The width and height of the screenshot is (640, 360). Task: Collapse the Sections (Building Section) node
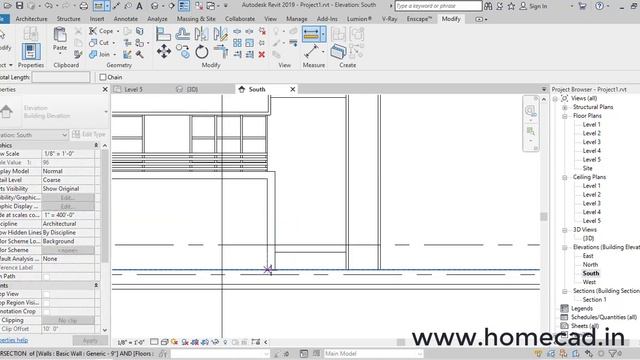pos(565,291)
